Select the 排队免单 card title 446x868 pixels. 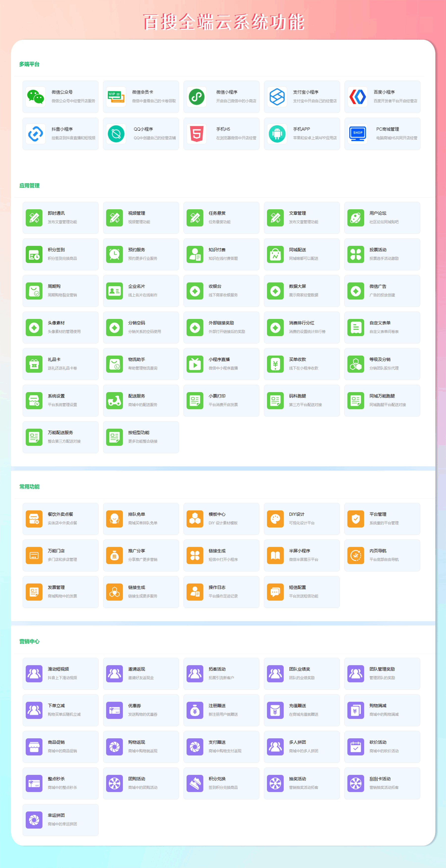[x=137, y=514]
